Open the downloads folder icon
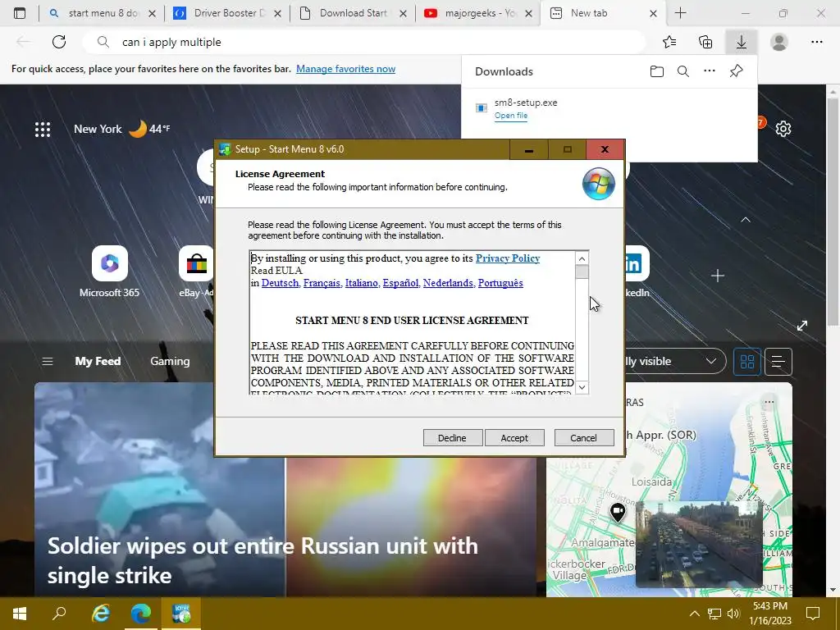840x630 pixels. coord(657,71)
